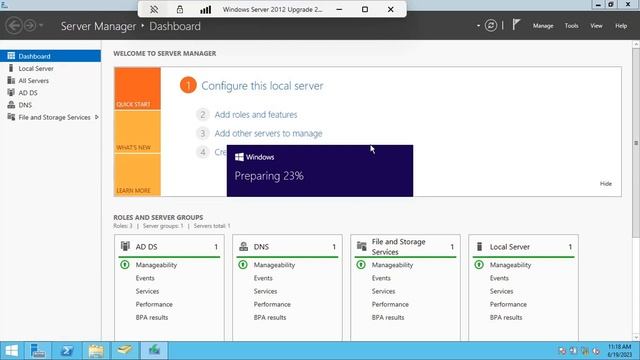Click the connection bar pin icon
This screenshot has height=360, width=640.
[x=154, y=9]
